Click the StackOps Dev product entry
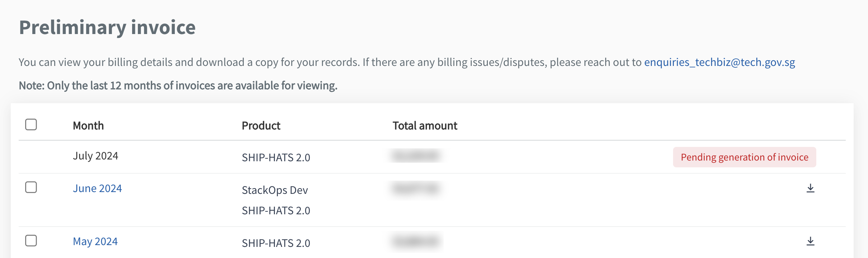Screen dimensions: 868x258 (275, 190)
